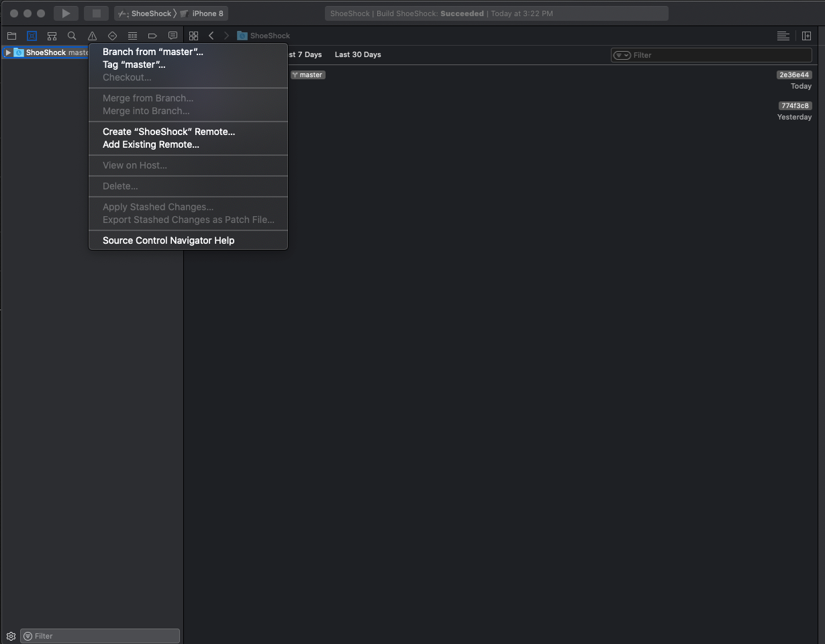Click inside the sidebar Filter field
This screenshot has width=825, height=644.
[x=99, y=635]
